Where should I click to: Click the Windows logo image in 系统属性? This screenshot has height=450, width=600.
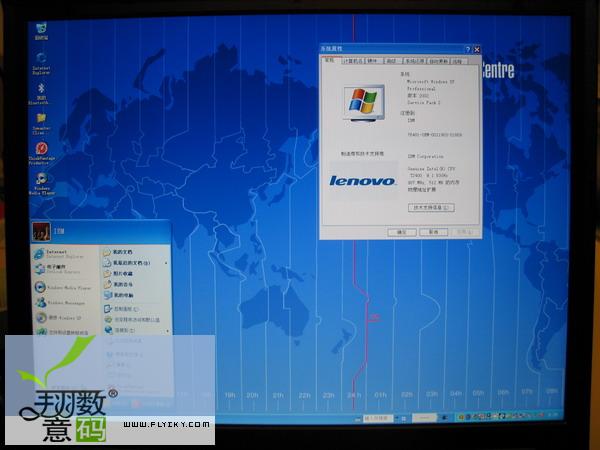point(364,103)
